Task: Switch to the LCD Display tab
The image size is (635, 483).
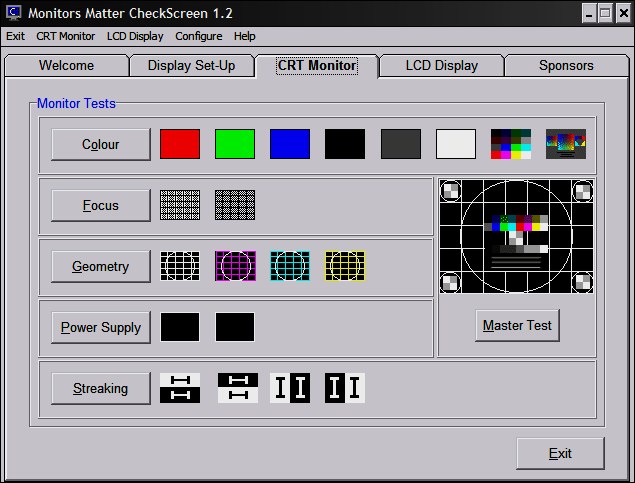Action: 442,66
